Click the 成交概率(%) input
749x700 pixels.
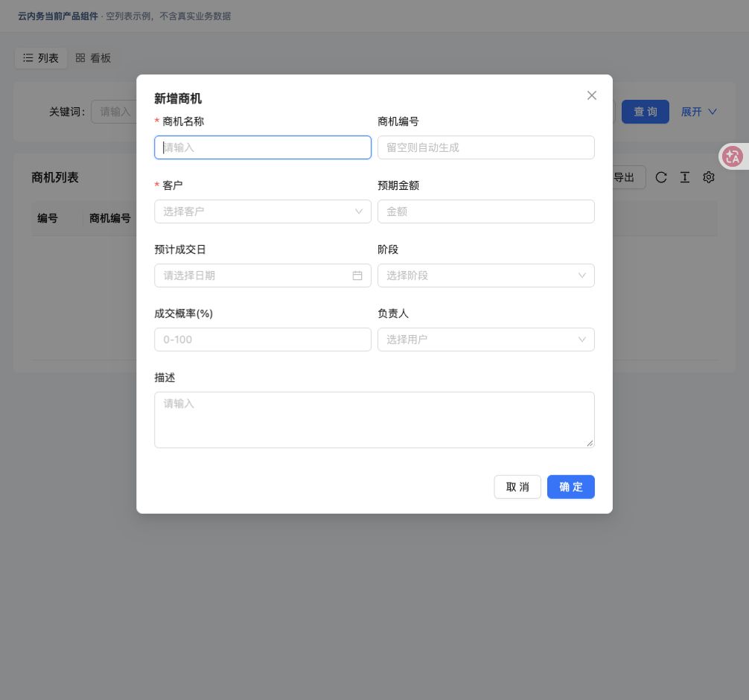tap(263, 340)
